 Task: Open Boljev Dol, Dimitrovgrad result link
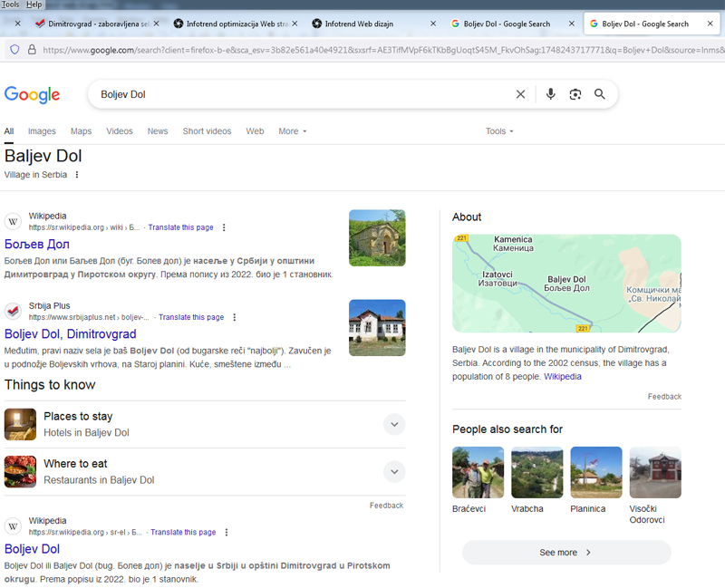[71, 333]
